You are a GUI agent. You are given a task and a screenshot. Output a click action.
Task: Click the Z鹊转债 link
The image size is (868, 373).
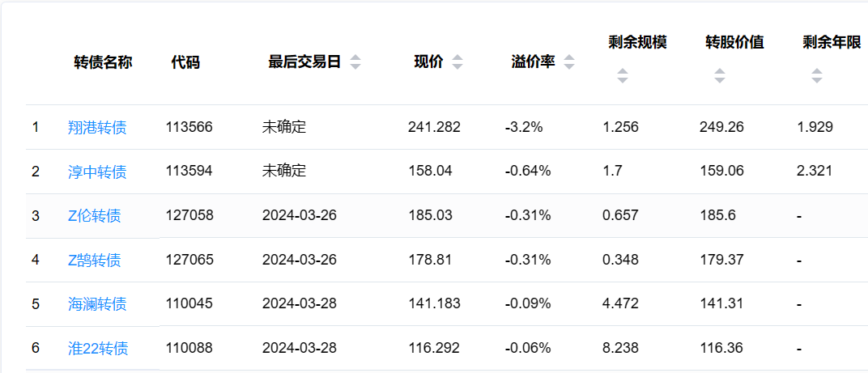95,260
